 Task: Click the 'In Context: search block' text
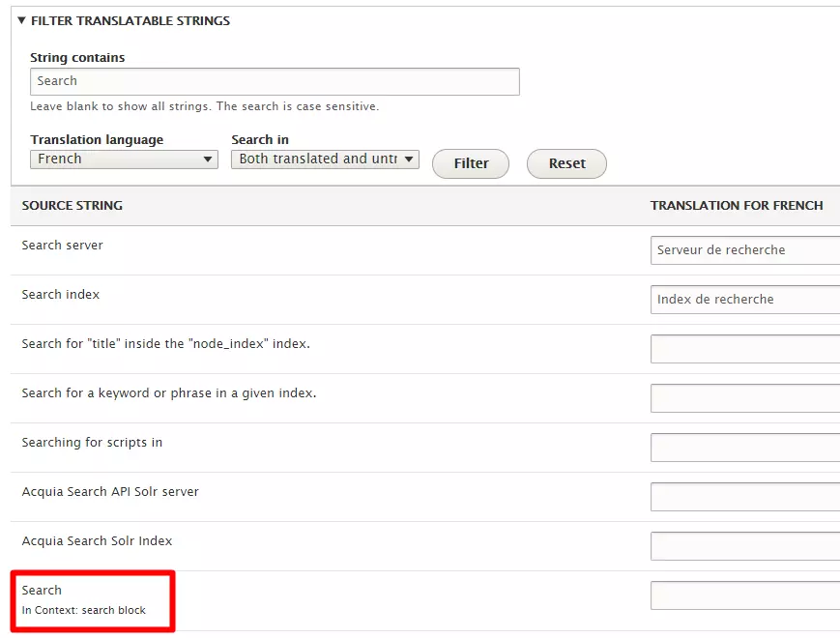pos(84,611)
